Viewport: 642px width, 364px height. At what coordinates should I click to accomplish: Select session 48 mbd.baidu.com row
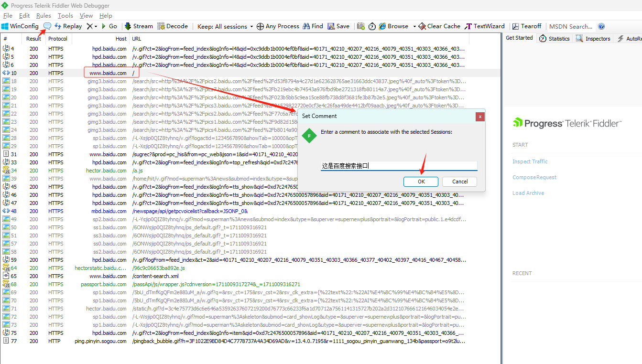tap(250, 211)
